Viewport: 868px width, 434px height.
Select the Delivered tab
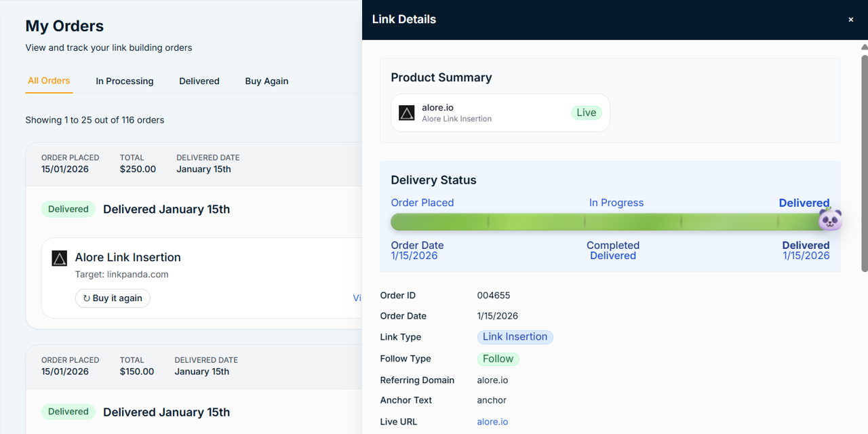[199, 81]
